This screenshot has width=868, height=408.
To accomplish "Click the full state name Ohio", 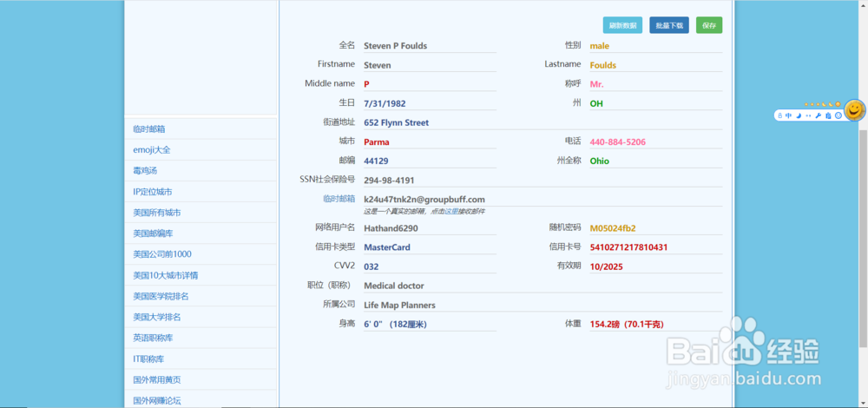I will (656, 161).
